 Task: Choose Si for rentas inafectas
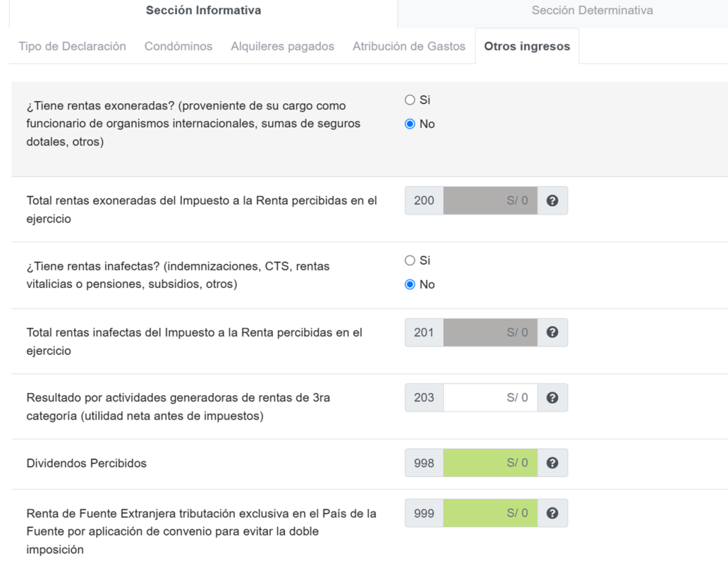click(x=409, y=260)
